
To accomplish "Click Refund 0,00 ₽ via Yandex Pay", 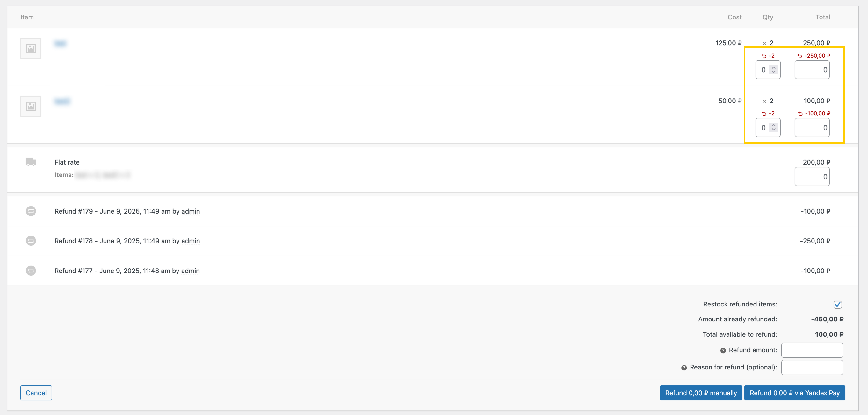I will [794, 393].
